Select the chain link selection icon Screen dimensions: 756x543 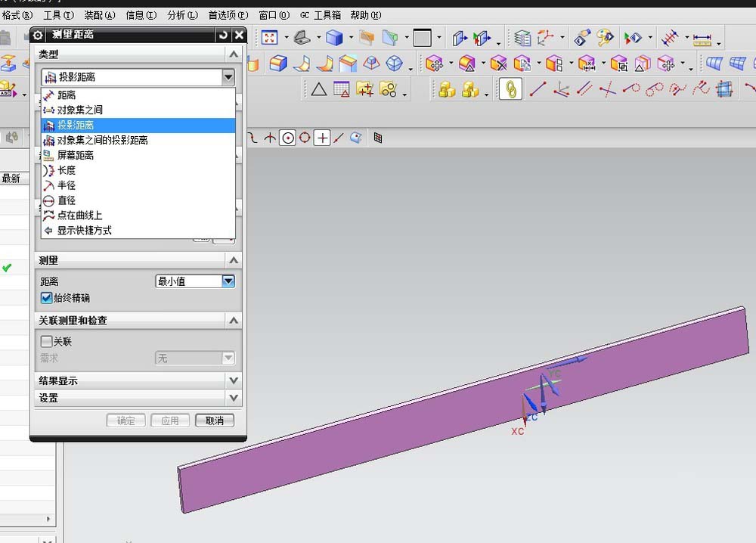(x=510, y=89)
